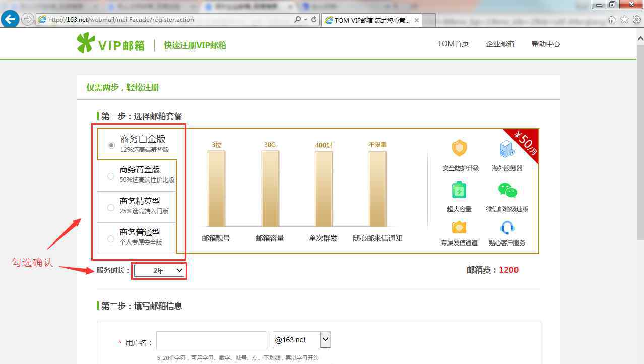Image resolution: width=644 pixels, height=364 pixels.
Task: Click the 第一步：选择邮箱套餐 heading
Action: (142, 116)
